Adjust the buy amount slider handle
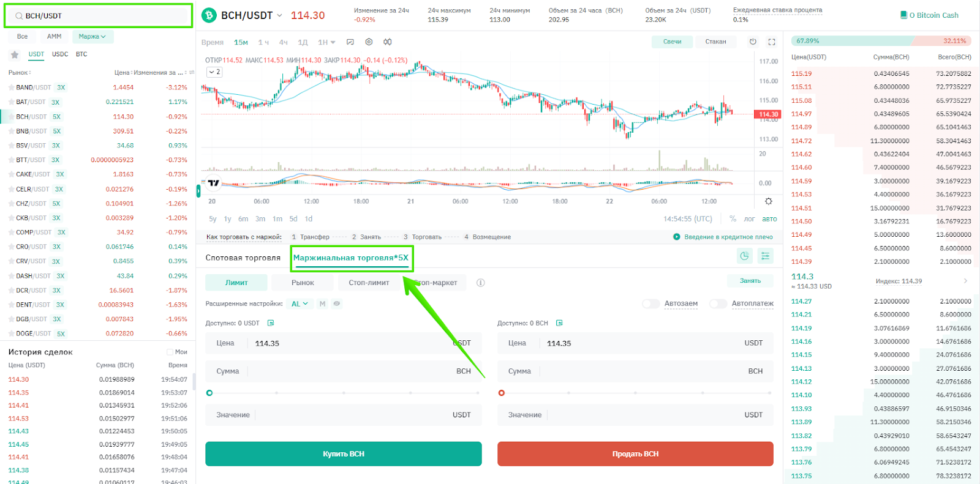 [209, 393]
